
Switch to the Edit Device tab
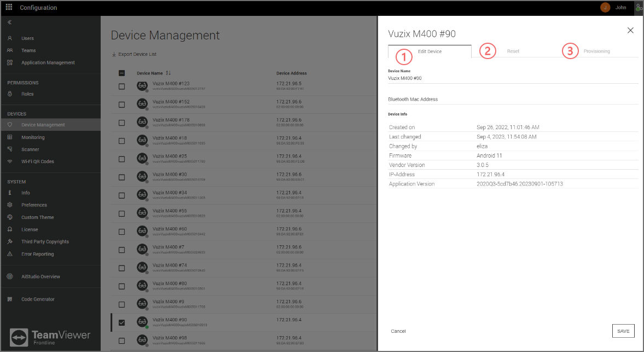(x=430, y=51)
